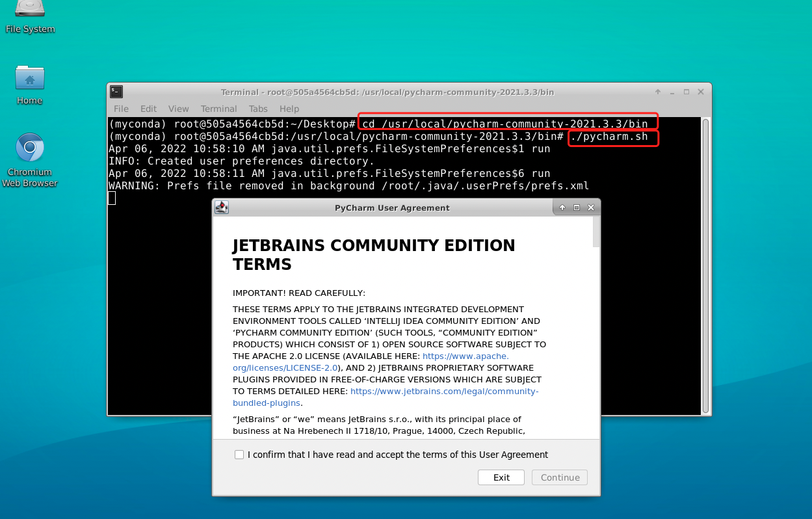Click the PyCharm User Agreement title bar
The width and height of the screenshot is (812, 519).
(392, 208)
